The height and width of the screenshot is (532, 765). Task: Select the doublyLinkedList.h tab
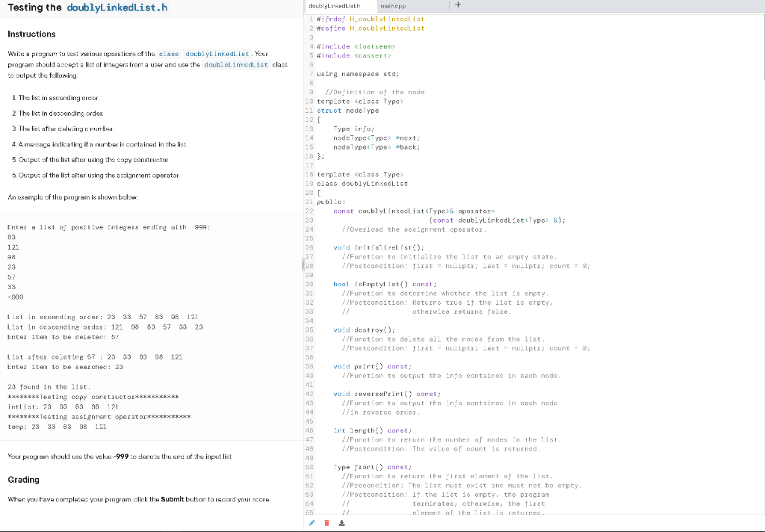[334, 4]
